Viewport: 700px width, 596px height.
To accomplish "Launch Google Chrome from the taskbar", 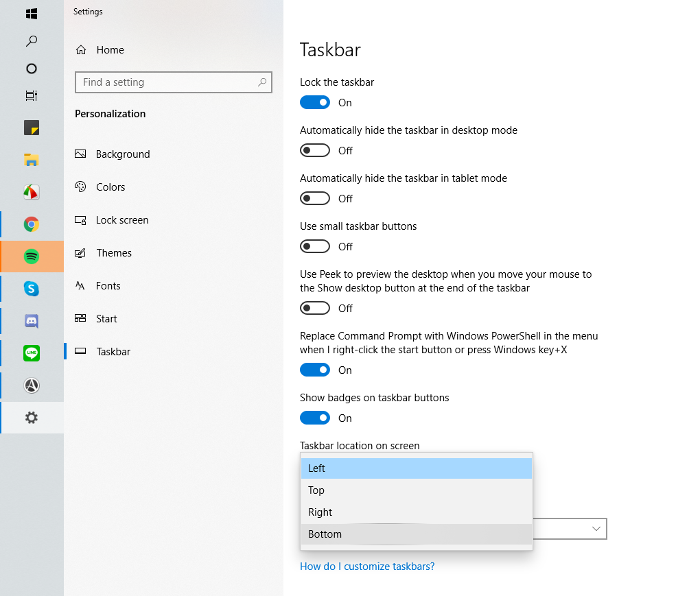I will tap(32, 224).
